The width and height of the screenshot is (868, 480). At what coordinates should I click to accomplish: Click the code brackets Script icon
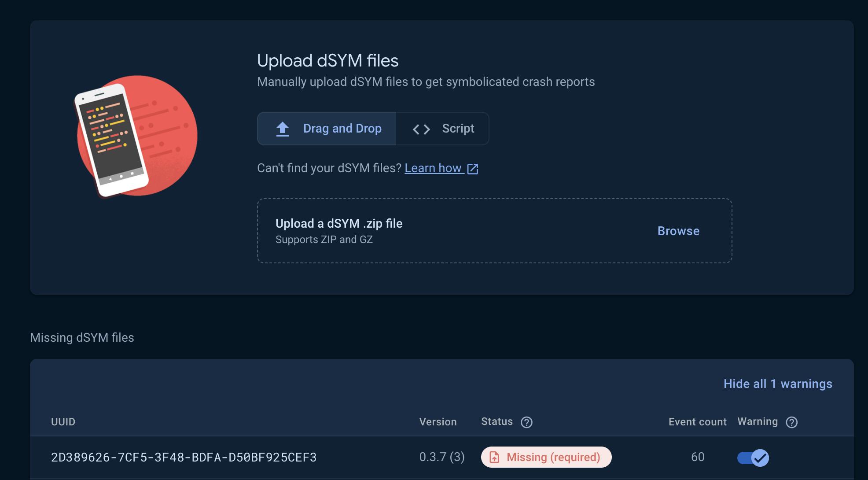(x=421, y=129)
